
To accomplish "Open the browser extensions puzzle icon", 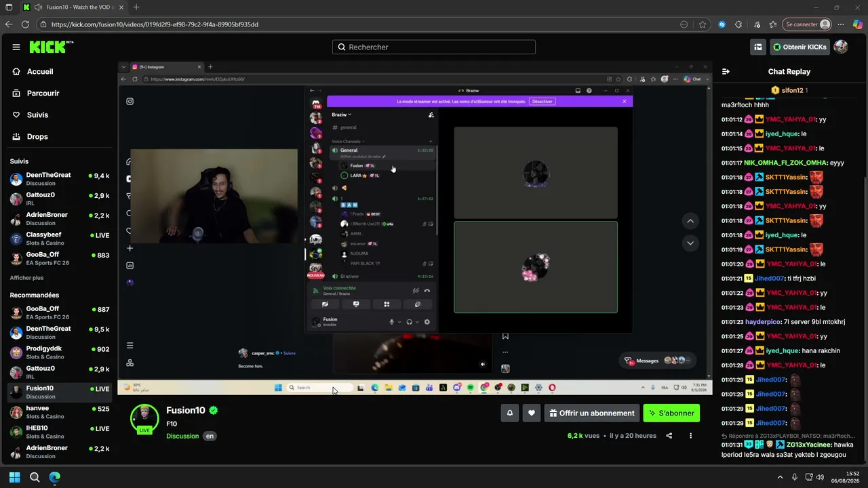I will (x=738, y=24).
